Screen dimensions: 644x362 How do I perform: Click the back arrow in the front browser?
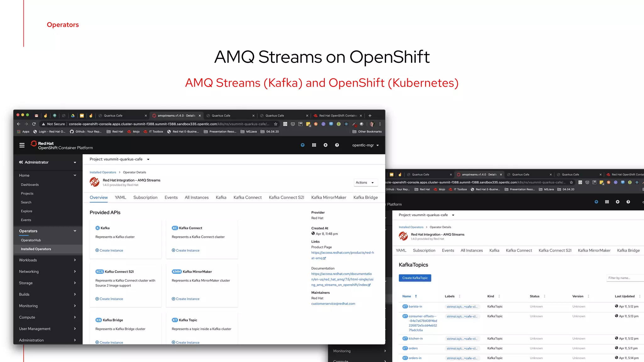tap(19, 124)
